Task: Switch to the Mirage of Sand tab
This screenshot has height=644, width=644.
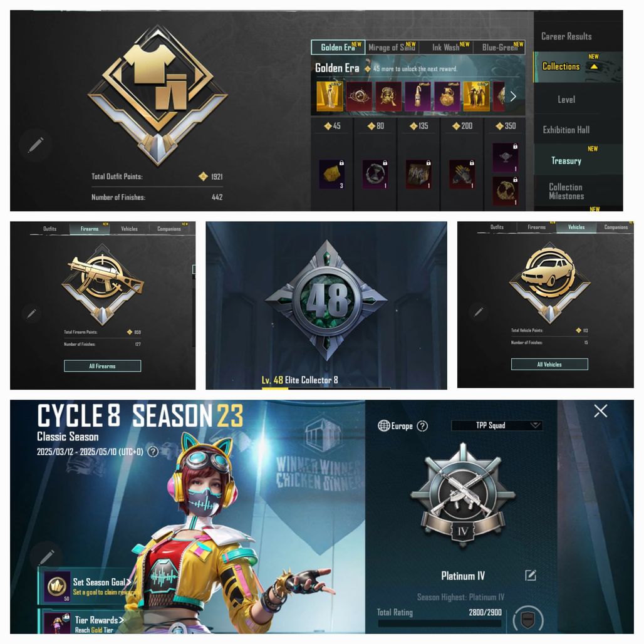Action: point(392,47)
